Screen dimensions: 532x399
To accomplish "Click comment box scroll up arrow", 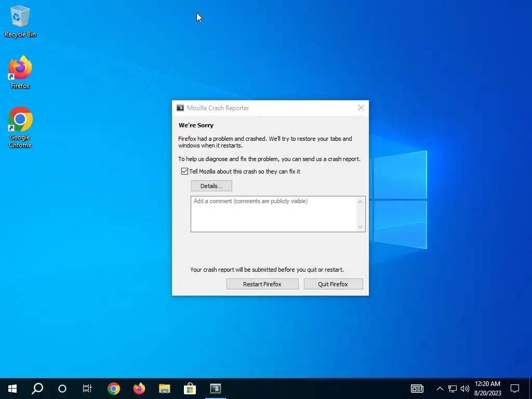I will [361, 202].
